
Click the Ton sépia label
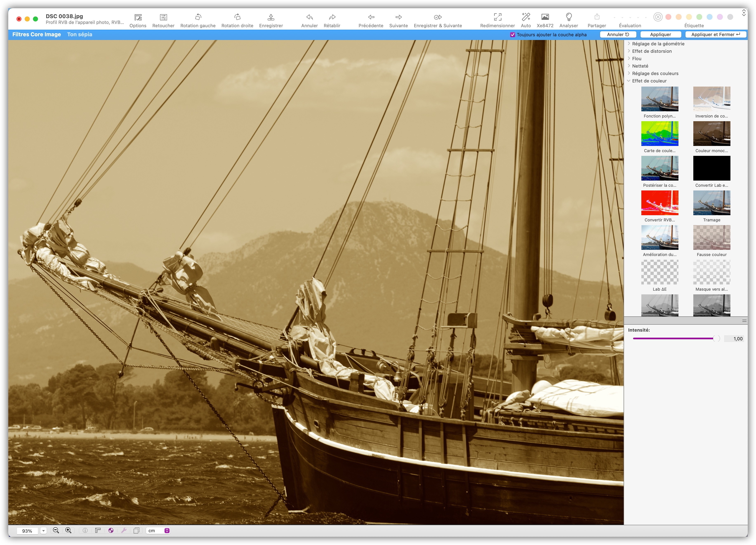(80, 34)
